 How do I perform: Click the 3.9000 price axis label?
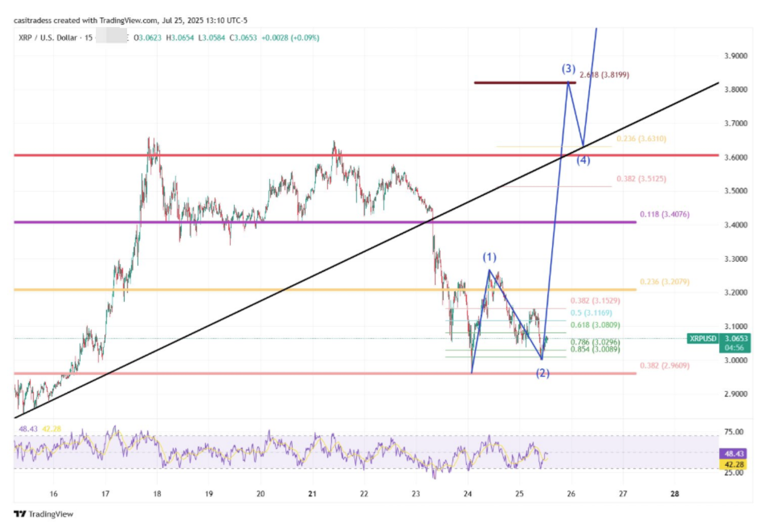click(736, 56)
